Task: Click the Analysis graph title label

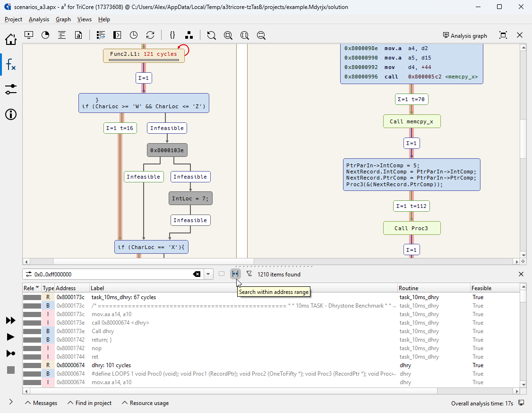Action: pos(465,35)
